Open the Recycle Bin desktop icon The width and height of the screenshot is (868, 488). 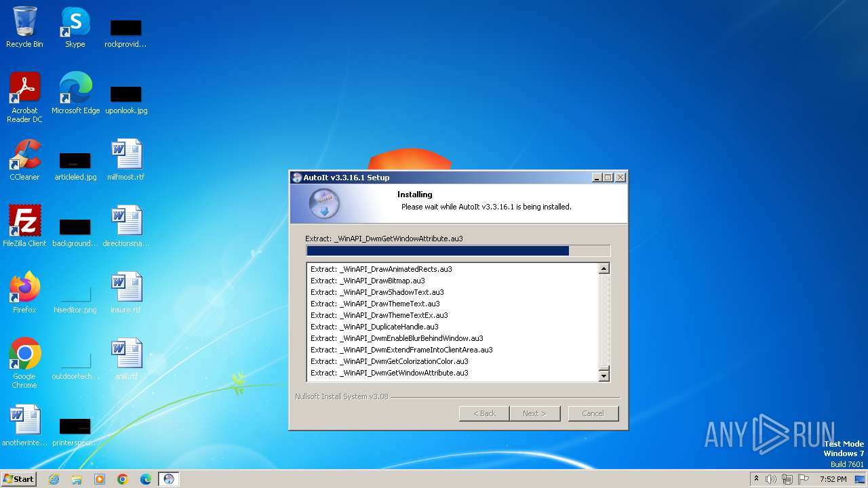(x=24, y=27)
